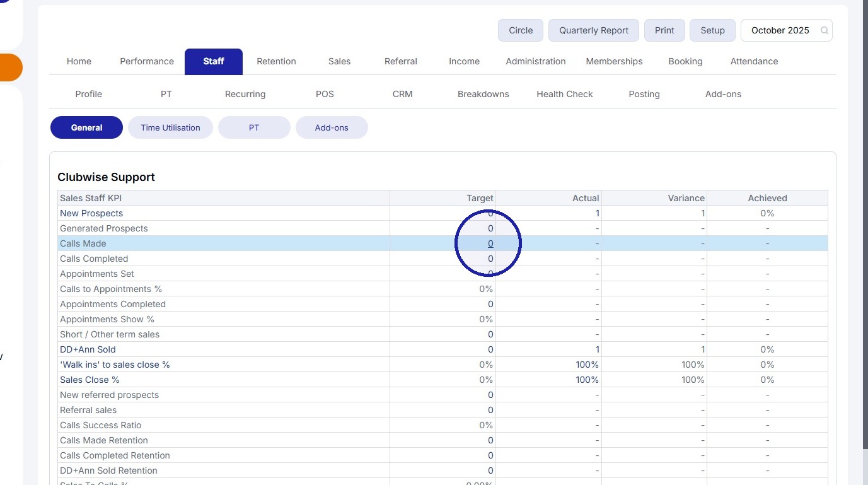Go to the Breakdowns sub-tab
This screenshot has height=485, width=868.
pos(483,94)
